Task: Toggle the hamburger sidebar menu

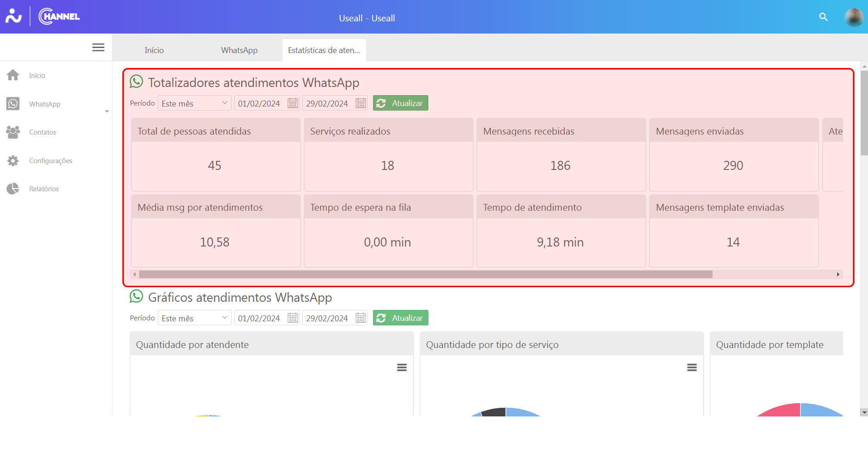Action: coord(98,48)
